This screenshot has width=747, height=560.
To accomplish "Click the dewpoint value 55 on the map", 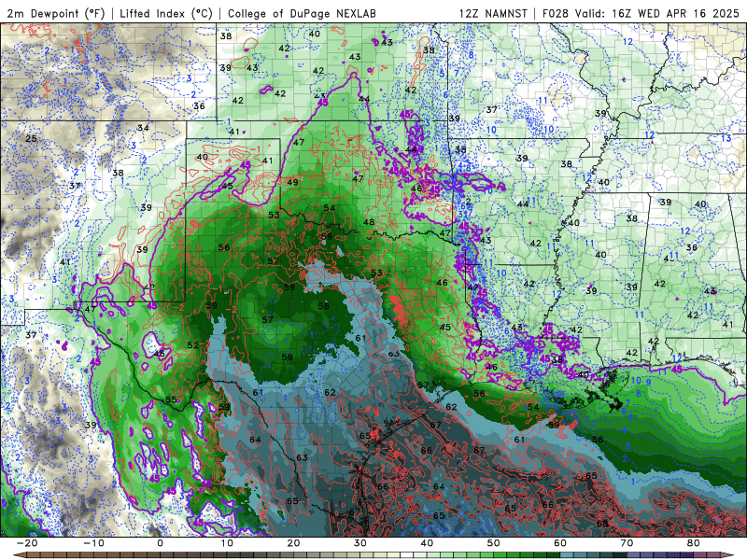I will coord(171,399).
